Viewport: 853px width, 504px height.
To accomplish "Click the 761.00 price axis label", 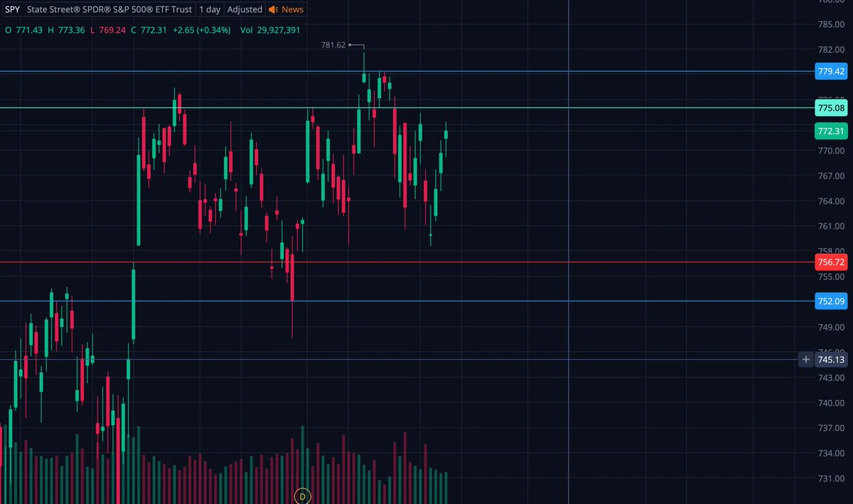I will tap(831, 227).
